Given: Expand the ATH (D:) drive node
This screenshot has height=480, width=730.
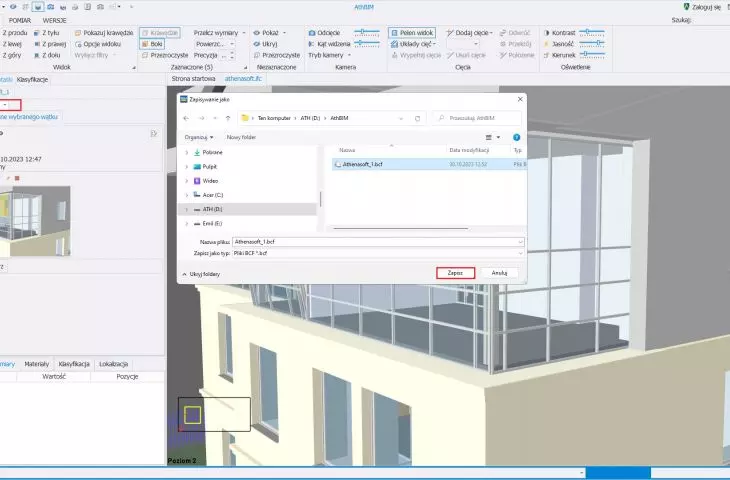Looking at the screenshot, I should [x=187, y=210].
